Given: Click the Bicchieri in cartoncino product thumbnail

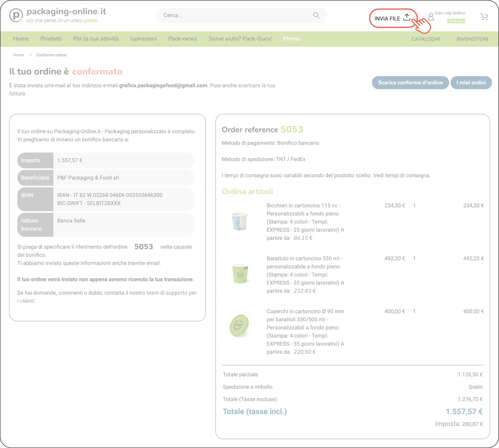Looking at the screenshot, I should pyautogui.click(x=240, y=220).
